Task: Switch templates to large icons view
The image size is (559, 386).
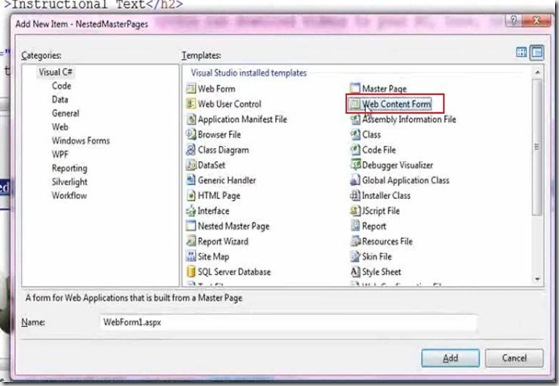Action: pyautogui.click(x=521, y=53)
